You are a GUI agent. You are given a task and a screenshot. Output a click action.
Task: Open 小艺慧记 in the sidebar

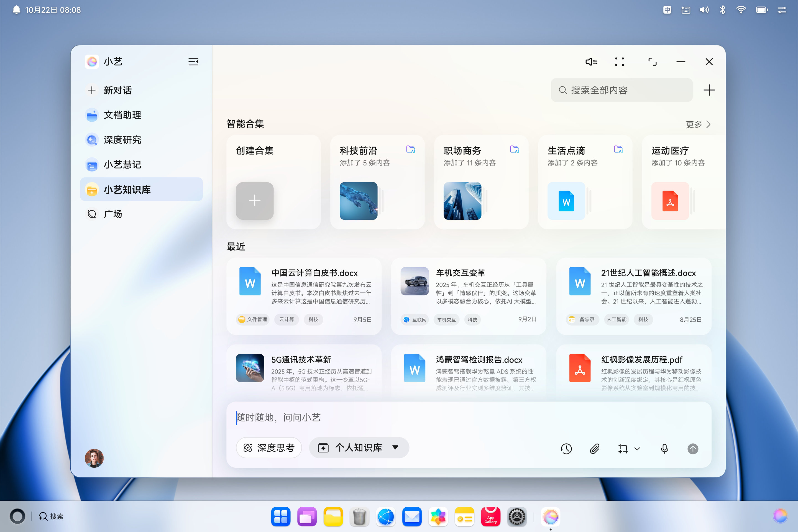(123, 165)
